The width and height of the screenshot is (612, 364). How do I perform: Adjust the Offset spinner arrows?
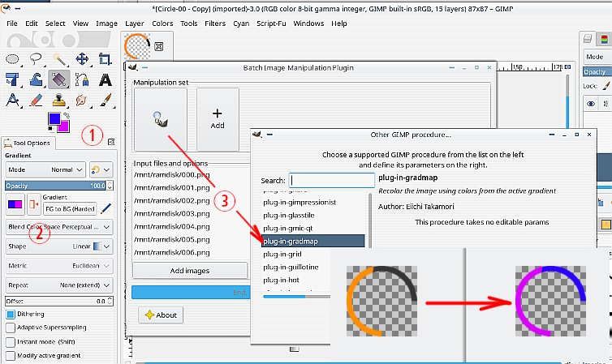coord(110,302)
